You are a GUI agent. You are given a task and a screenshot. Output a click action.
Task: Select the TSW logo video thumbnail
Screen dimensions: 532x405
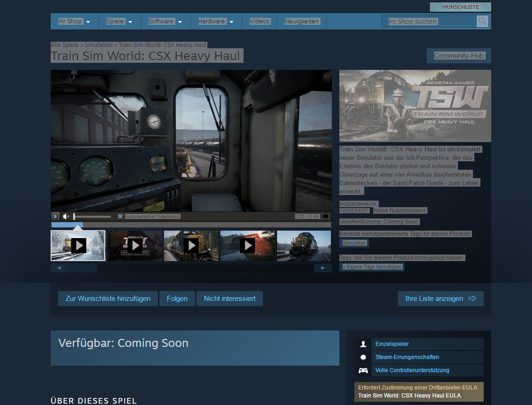(135, 246)
